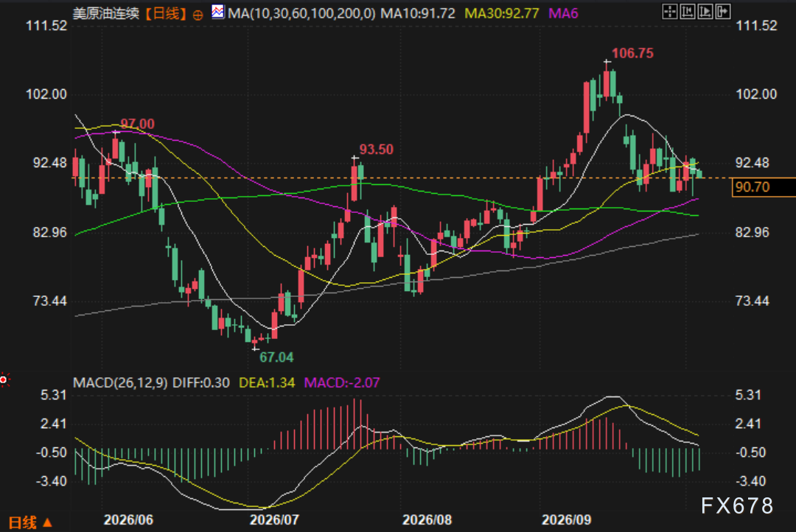This screenshot has width=796, height=532.
Task: Click the circled plus icon beside 【日线】
Action: 198,15
